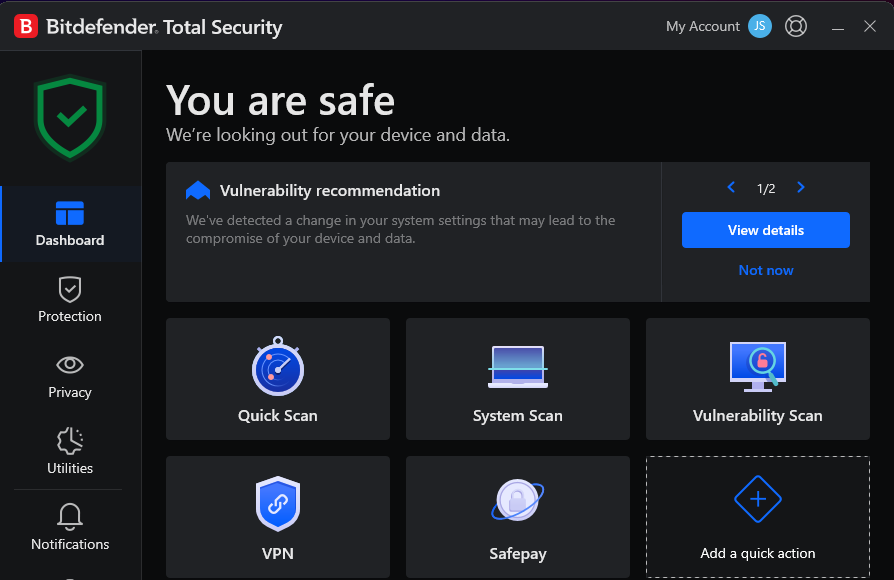Open the Privacy section
Image resolution: width=894 pixels, height=580 pixels.
70,376
